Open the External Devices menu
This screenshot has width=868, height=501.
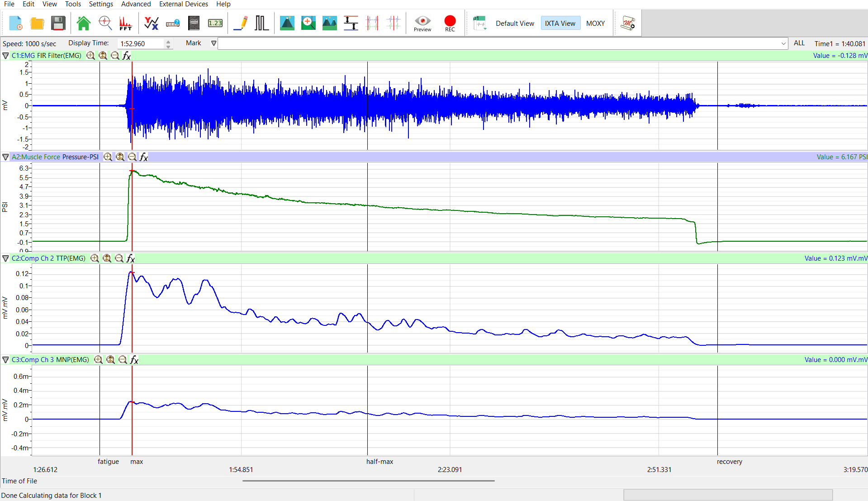pyautogui.click(x=183, y=4)
